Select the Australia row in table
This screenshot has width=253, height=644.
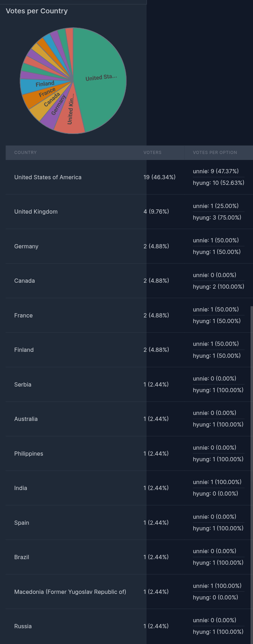click(x=129, y=419)
